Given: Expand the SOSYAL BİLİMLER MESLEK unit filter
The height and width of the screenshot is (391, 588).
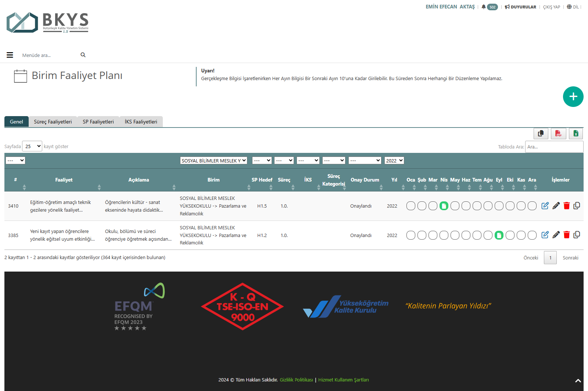Looking at the screenshot, I should tap(214, 161).
